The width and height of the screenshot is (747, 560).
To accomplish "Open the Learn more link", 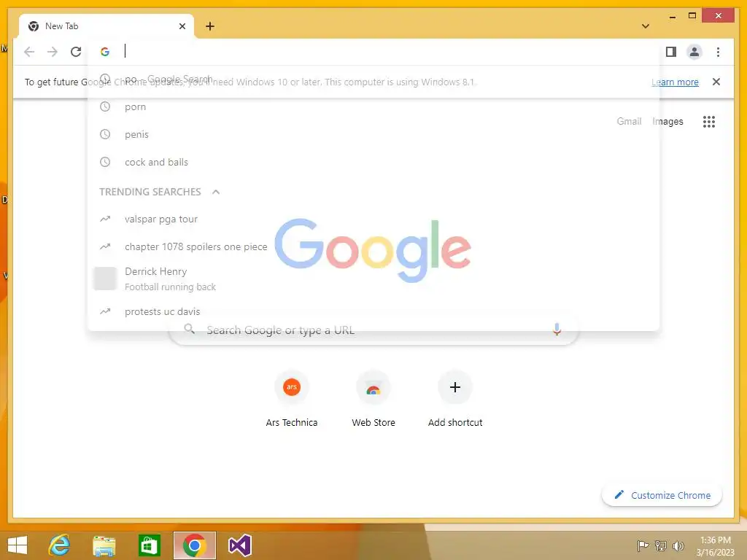I will coord(675,82).
